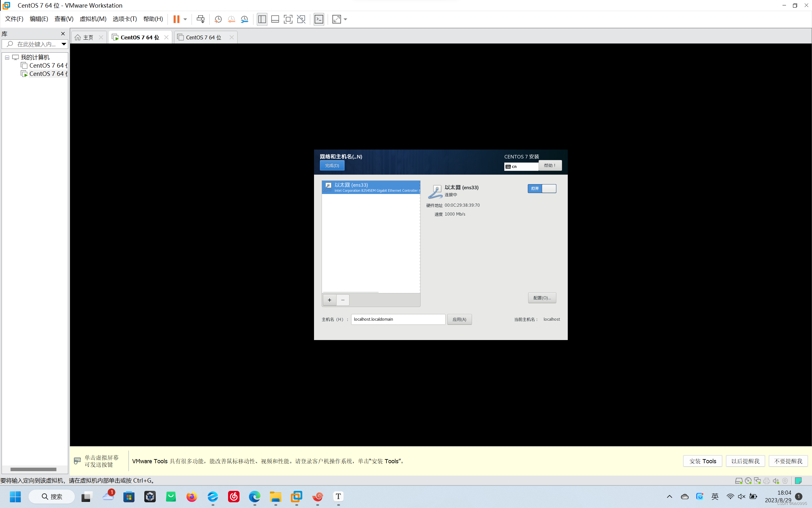Image resolution: width=812 pixels, height=508 pixels.
Task: Open the 编辑(E) menu
Action: pyautogui.click(x=39, y=19)
